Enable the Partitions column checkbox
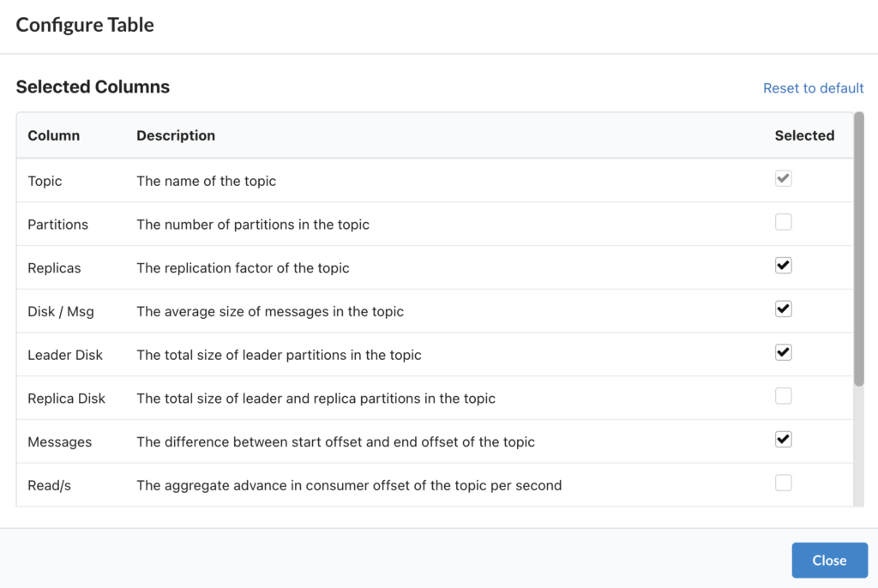This screenshot has width=878, height=588. pyautogui.click(x=783, y=223)
